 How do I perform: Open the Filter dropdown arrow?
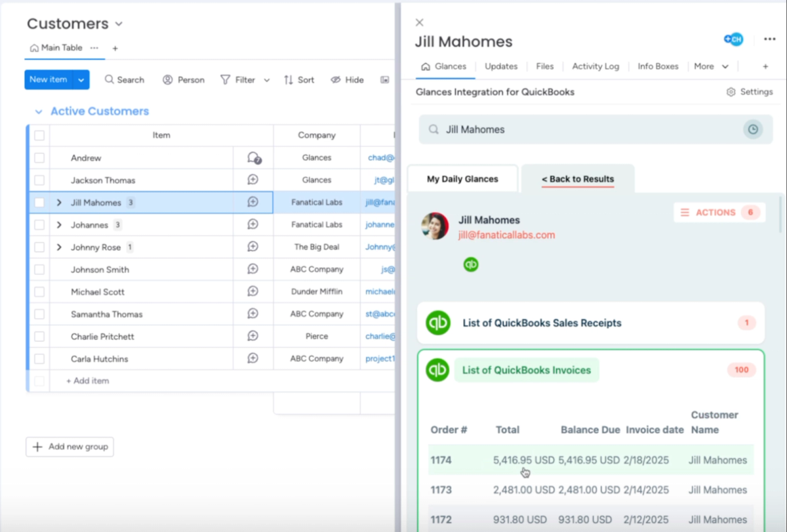(267, 80)
